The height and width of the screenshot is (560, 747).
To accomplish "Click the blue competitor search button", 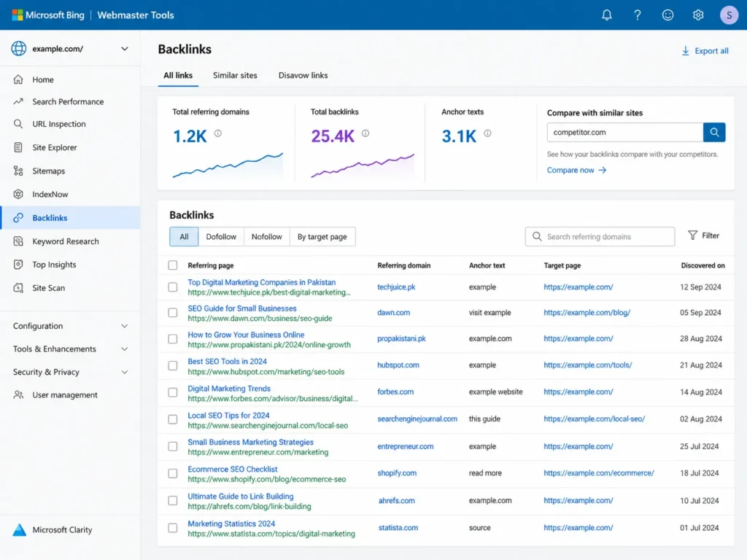I will click(714, 133).
